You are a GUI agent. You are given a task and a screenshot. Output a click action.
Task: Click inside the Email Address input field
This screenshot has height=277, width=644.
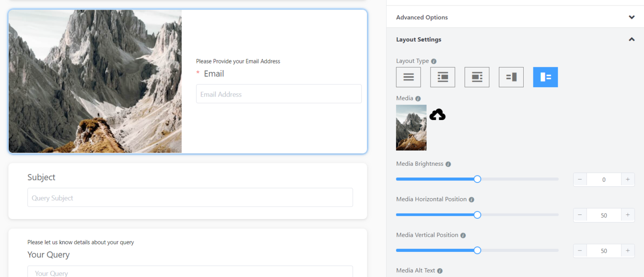click(x=279, y=94)
